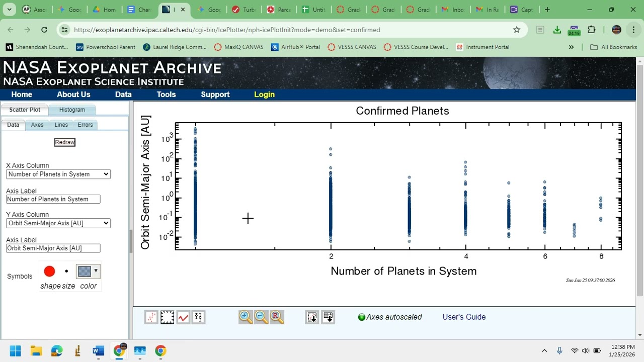Download the plot data table
This screenshot has height=362, width=644.
coord(328,317)
